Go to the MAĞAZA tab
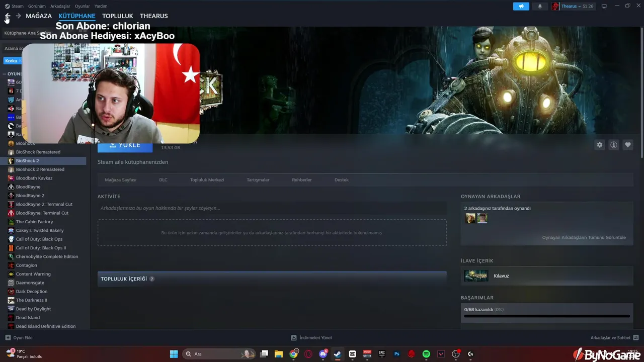644x362 pixels. [x=39, y=16]
